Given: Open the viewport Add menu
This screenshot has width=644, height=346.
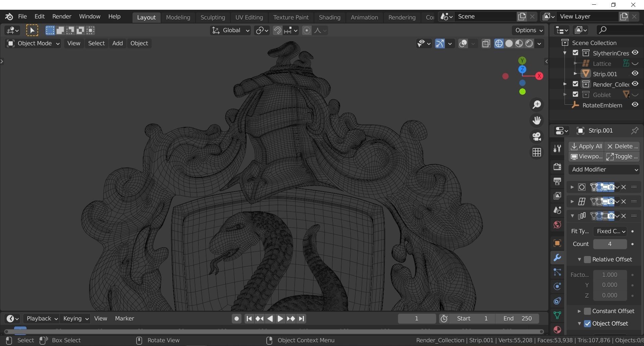Looking at the screenshot, I should pyautogui.click(x=117, y=43).
